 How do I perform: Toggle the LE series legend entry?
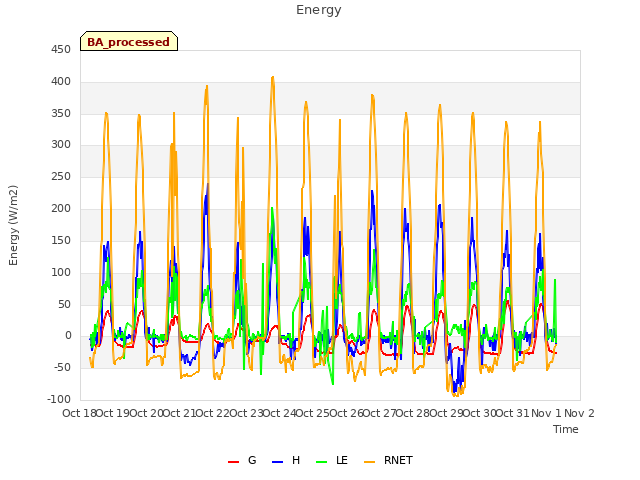pos(332,460)
